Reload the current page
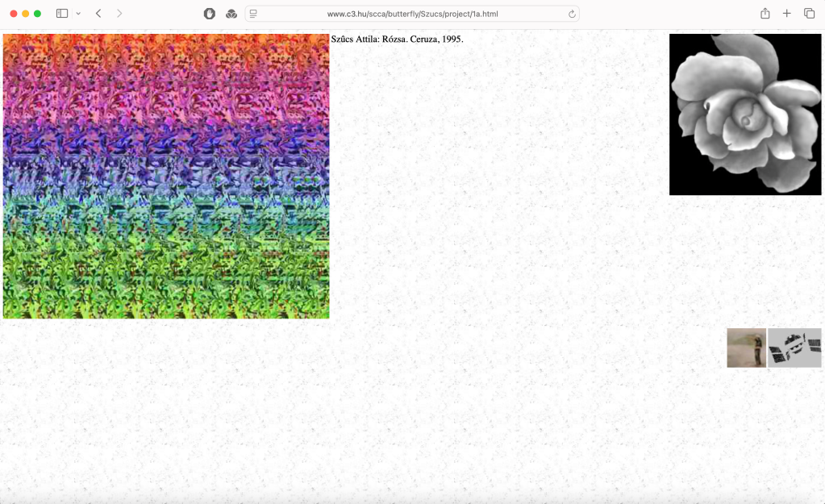Screen dimensions: 825x504 pos(572,15)
